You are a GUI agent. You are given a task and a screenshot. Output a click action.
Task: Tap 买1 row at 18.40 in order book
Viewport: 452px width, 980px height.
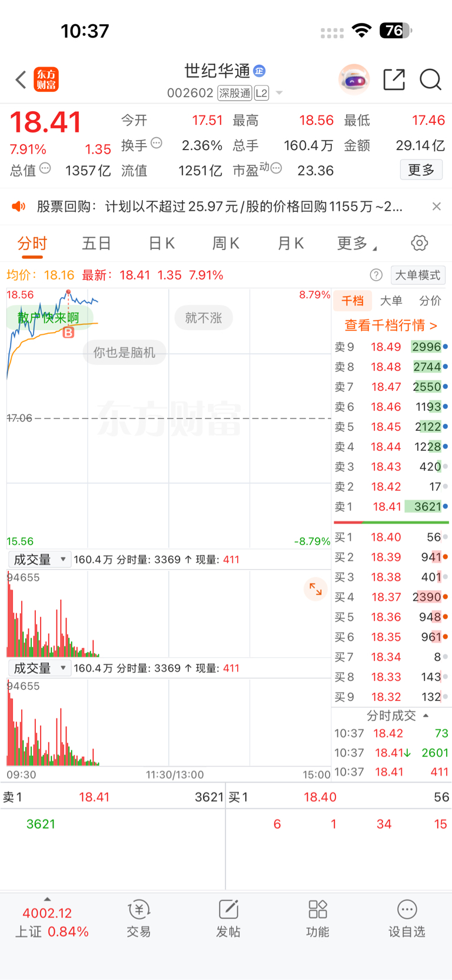(391, 537)
